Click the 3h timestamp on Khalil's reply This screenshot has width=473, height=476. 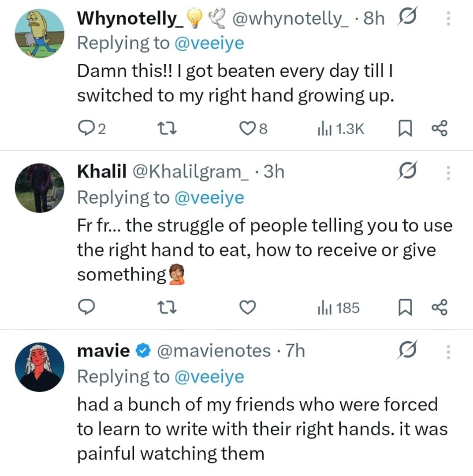(275, 172)
